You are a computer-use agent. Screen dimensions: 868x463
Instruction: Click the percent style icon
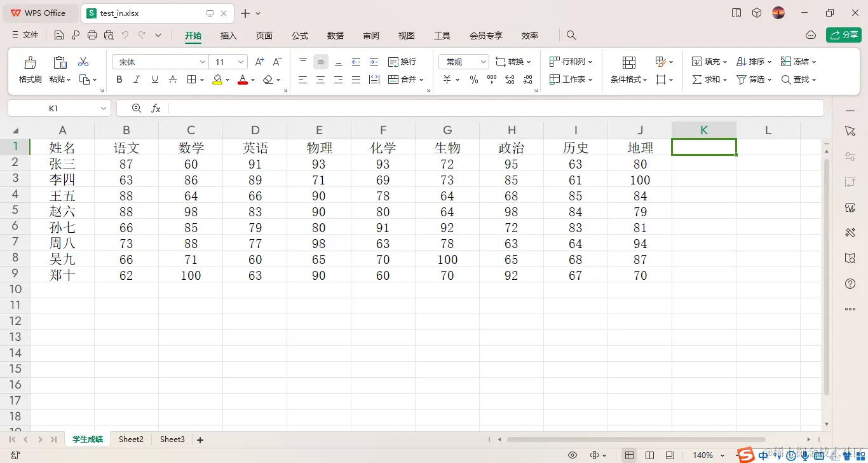coord(473,79)
